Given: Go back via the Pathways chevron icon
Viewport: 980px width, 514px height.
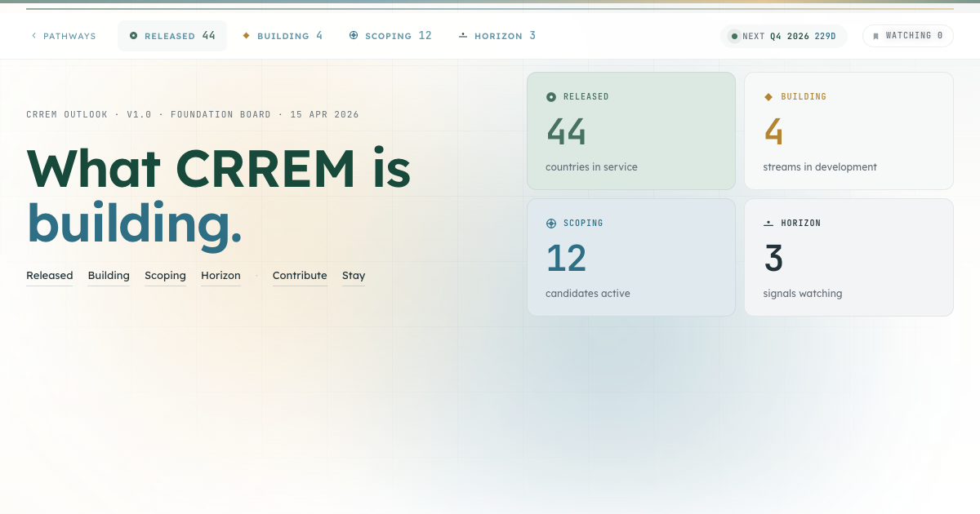Looking at the screenshot, I should point(33,36).
